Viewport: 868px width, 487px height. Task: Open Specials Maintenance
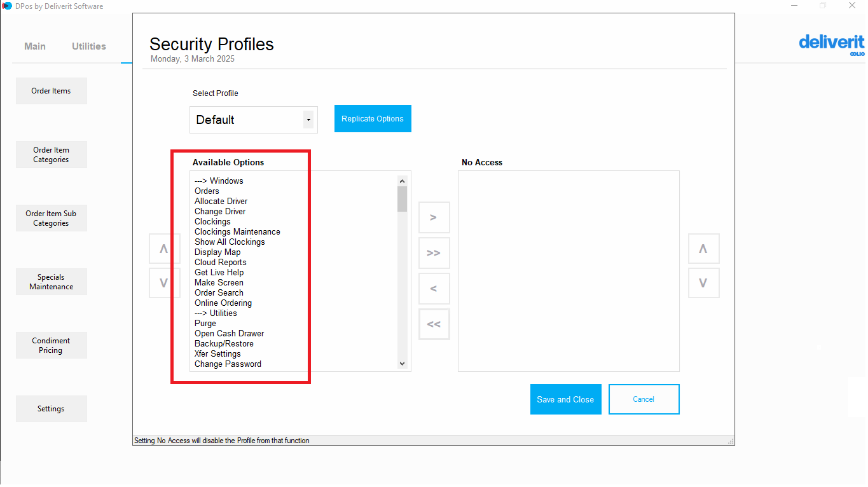(51, 282)
